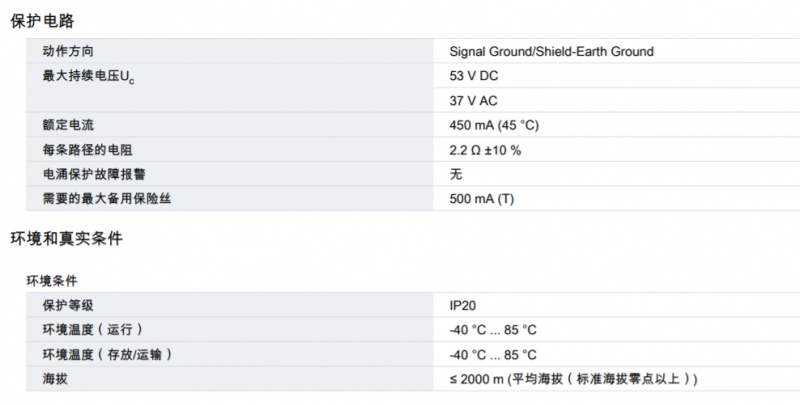This screenshot has width=800, height=406.
Task: Select the 需要的最大备用保险丝 label
Action: [x=107, y=199]
